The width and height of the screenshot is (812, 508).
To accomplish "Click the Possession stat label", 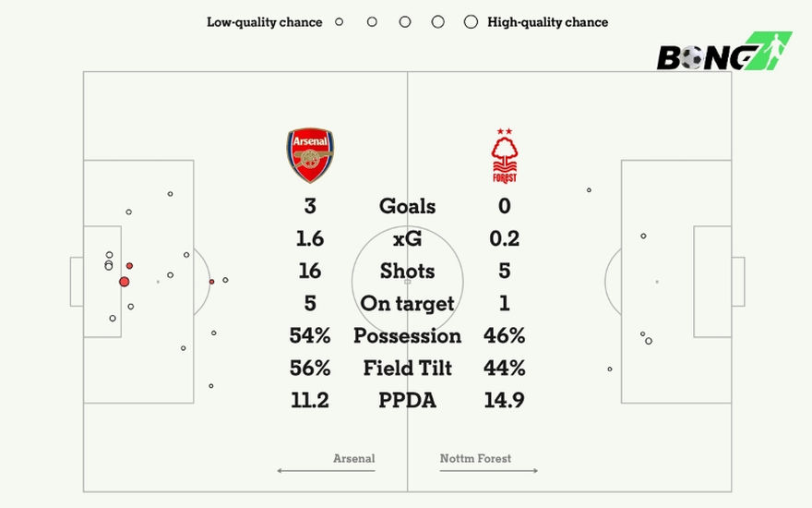I will pyautogui.click(x=407, y=336).
